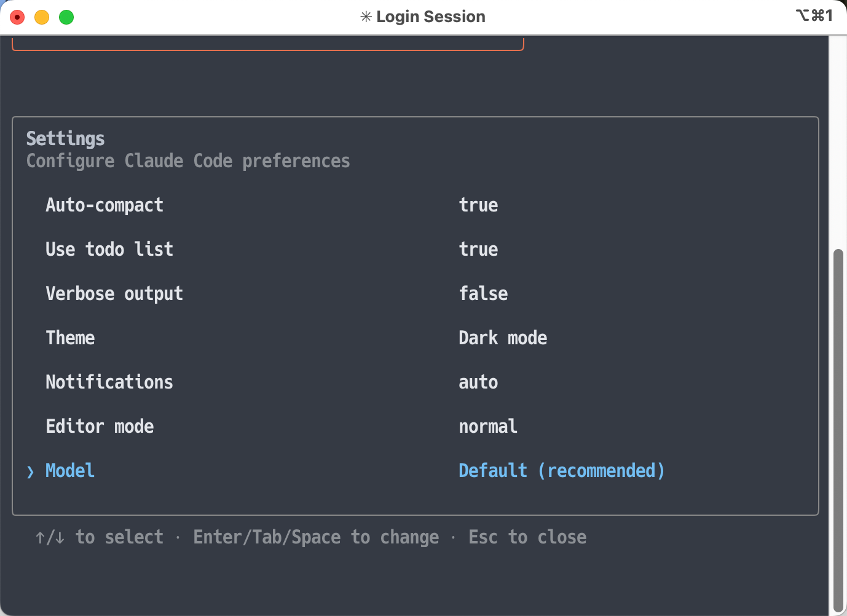Change the Dark mode theme value
This screenshot has height=616, width=847.
pos(503,338)
